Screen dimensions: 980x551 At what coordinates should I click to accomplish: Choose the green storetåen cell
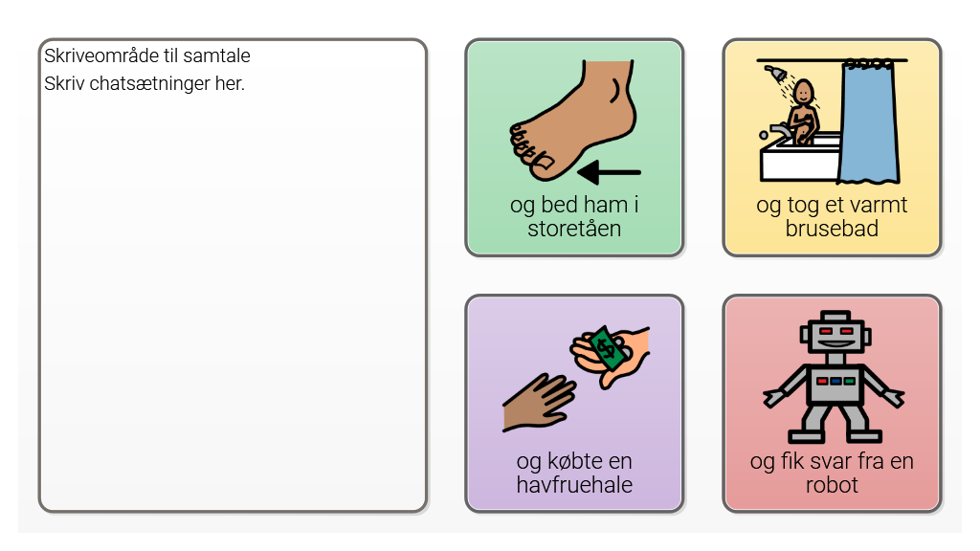tap(574, 147)
